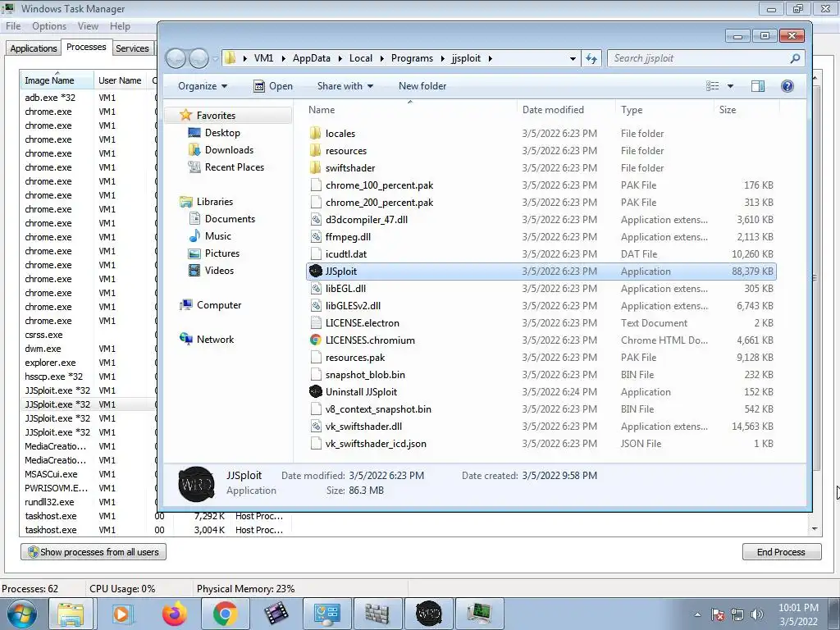Open Firefox from the taskbar

click(x=175, y=614)
